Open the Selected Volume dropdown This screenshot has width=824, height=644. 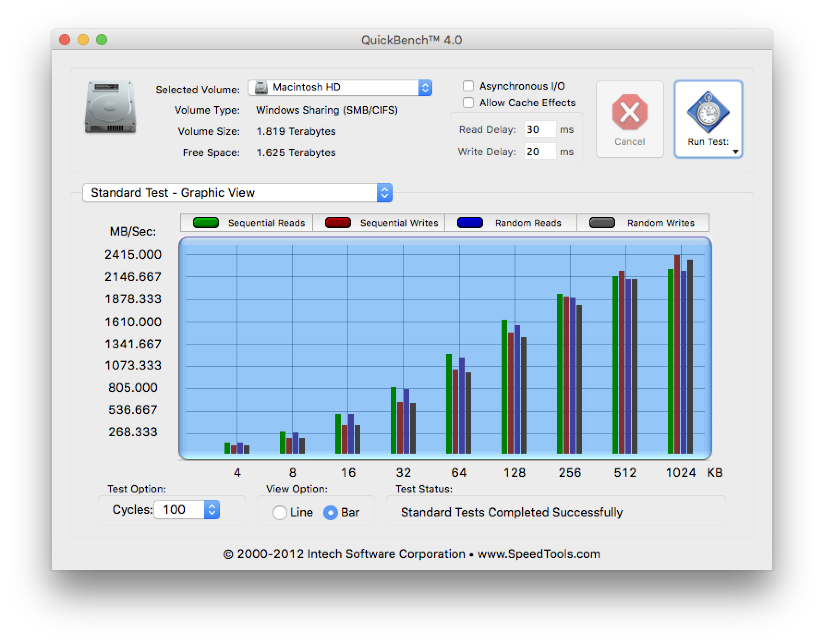coord(425,88)
